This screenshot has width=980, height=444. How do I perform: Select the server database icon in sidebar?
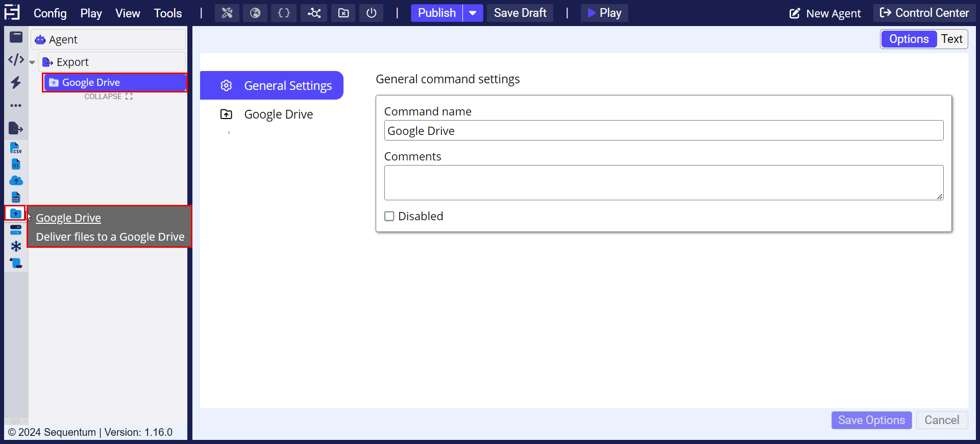click(16, 230)
